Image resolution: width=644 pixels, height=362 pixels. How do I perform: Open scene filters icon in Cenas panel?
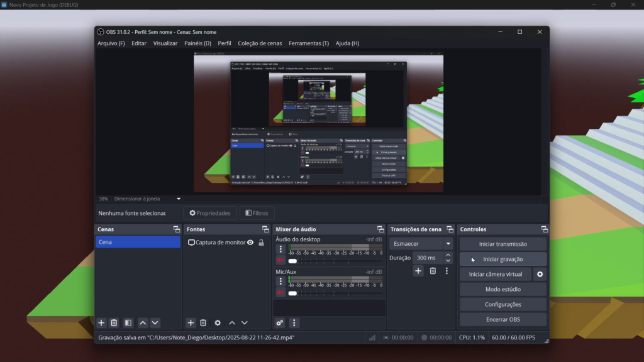point(128,323)
